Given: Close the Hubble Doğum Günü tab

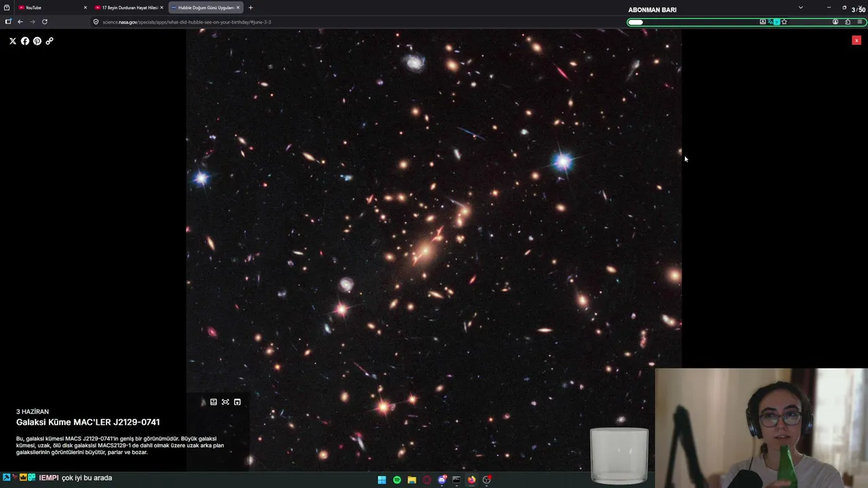Looking at the screenshot, I should click(x=238, y=7).
